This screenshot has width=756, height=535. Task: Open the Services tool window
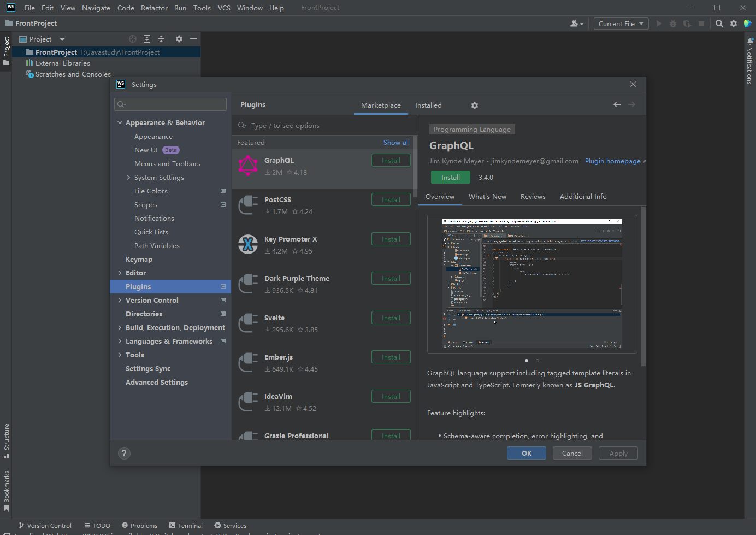click(231, 526)
